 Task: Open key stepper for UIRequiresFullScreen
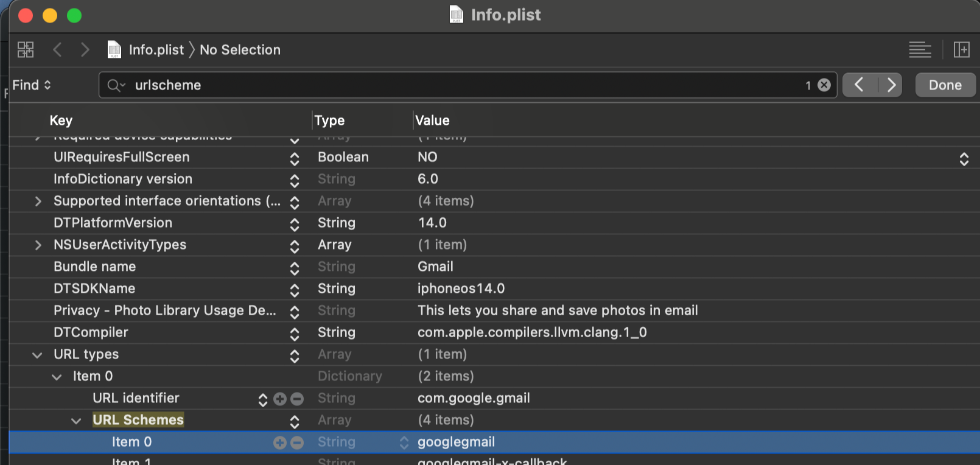295,158
